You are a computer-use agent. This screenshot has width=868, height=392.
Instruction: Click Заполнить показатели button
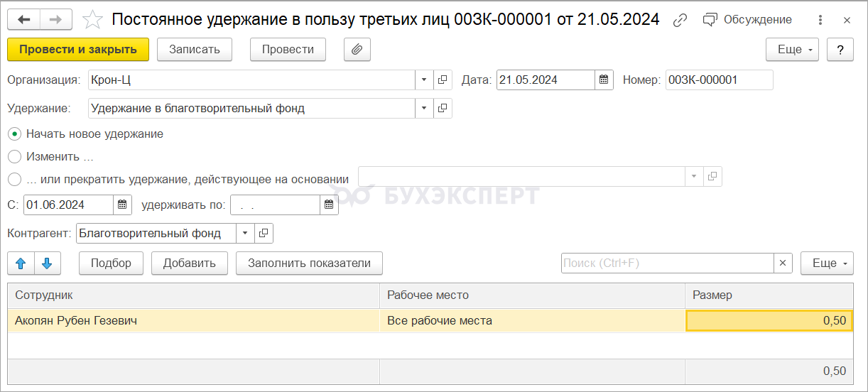[x=309, y=263]
